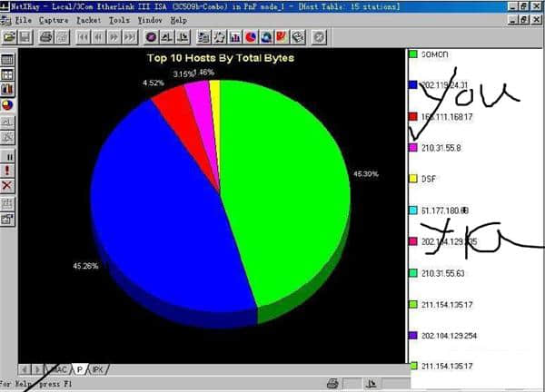Screen dimensions: 545x392
Task: Click the table view icon at sidebar top
Action: [x=7, y=61]
